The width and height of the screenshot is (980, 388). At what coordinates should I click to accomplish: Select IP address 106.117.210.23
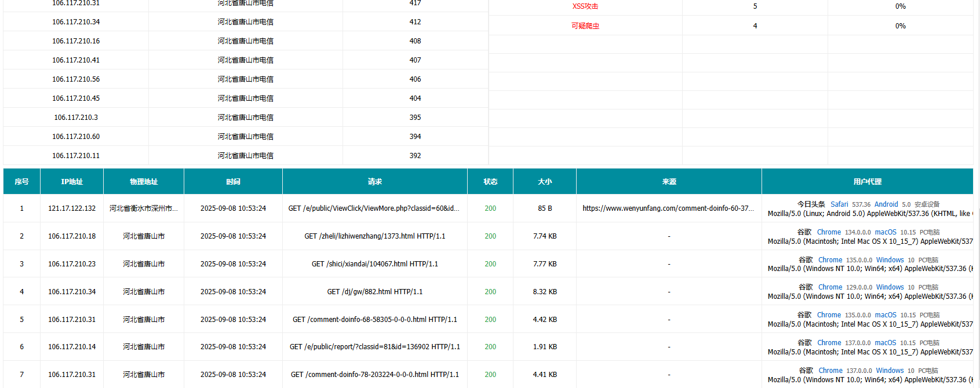(72, 264)
